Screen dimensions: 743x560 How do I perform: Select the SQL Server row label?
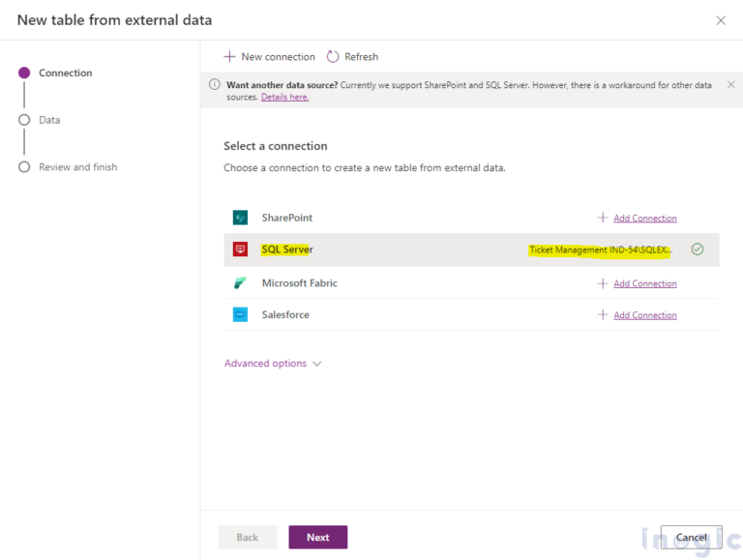click(x=287, y=250)
